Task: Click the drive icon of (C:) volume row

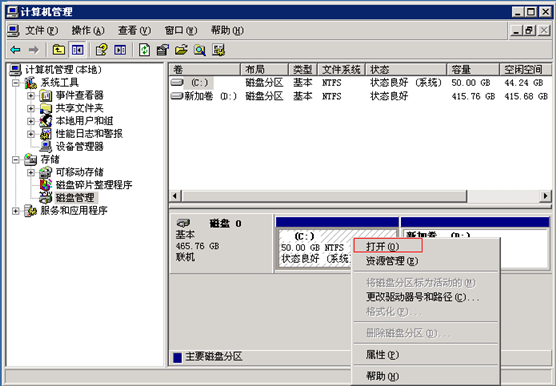Action: [177, 83]
